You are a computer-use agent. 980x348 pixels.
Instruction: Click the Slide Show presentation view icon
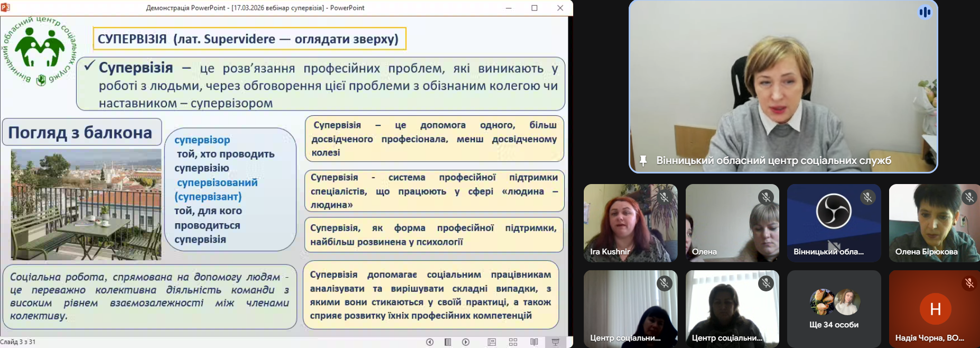click(555, 342)
